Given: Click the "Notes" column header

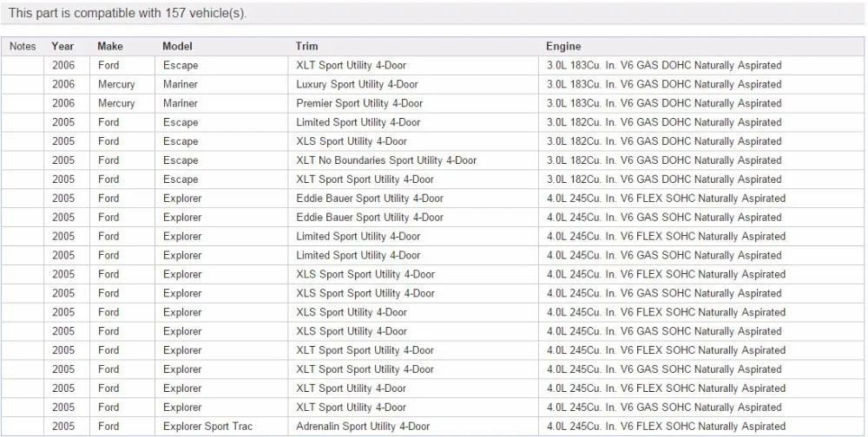Looking at the screenshot, I should click(23, 47).
